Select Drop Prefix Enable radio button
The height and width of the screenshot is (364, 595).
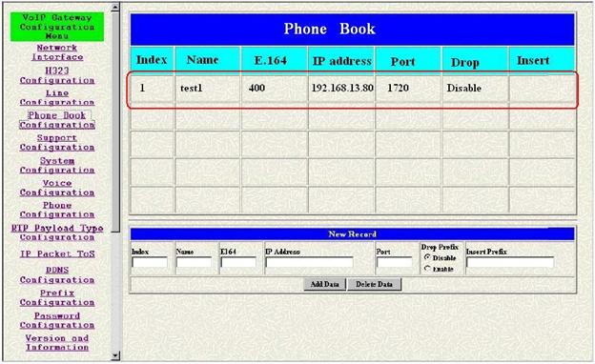click(427, 269)
